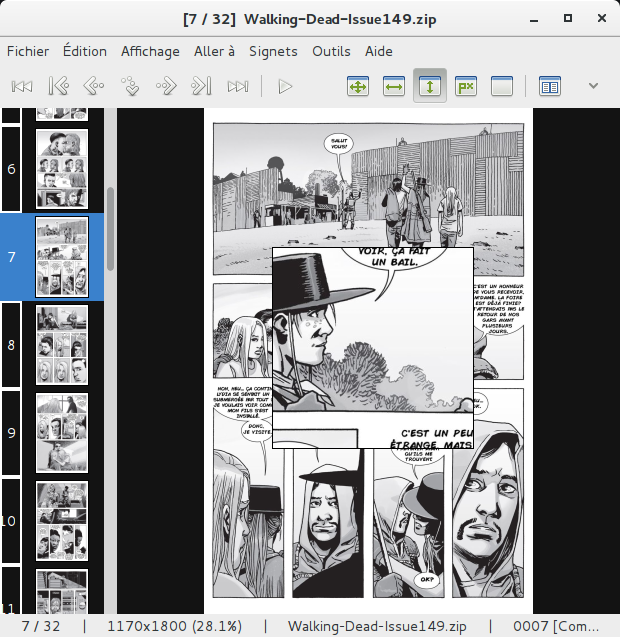Go to the last page icon
The width and height of the screenshot is (620, 637).
(x=238, y=86)
